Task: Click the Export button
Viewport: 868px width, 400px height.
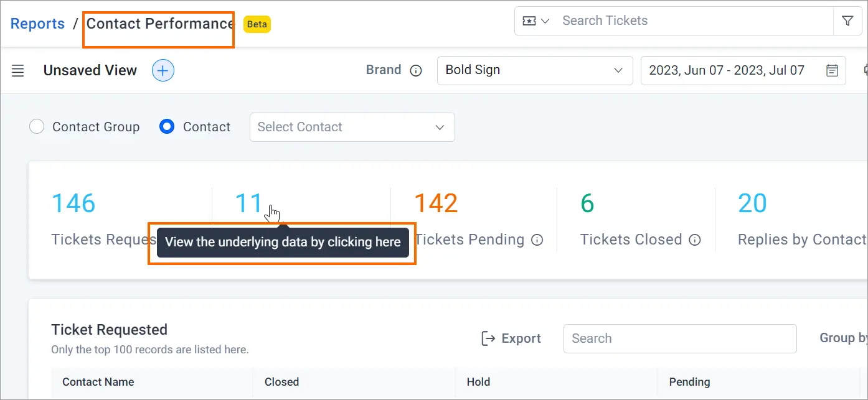Action: 511,338
